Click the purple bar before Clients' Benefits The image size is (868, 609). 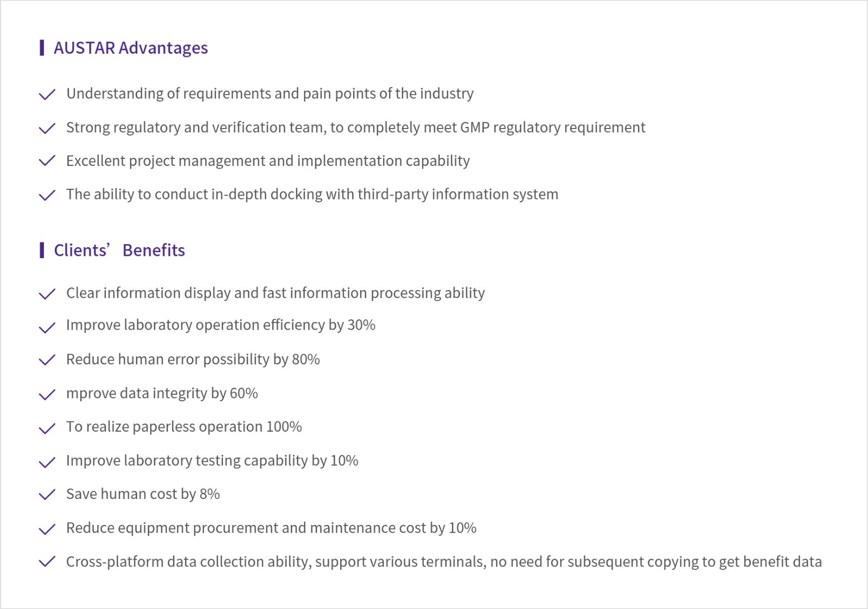(42, 251)
